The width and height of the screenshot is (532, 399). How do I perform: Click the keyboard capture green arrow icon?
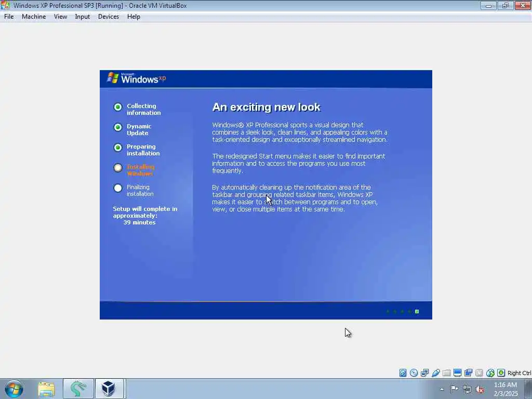pyautogui.click(x=501, y=373)
